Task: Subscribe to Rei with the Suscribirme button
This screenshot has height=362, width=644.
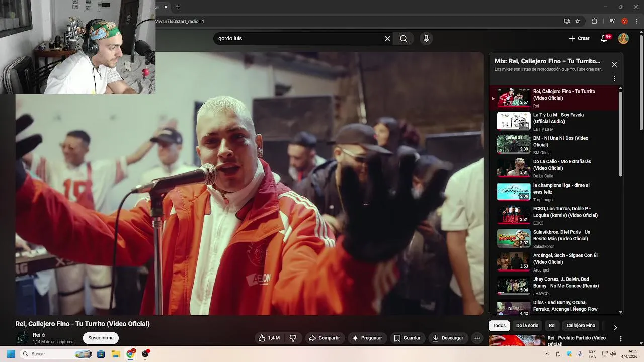Action: 101,338
